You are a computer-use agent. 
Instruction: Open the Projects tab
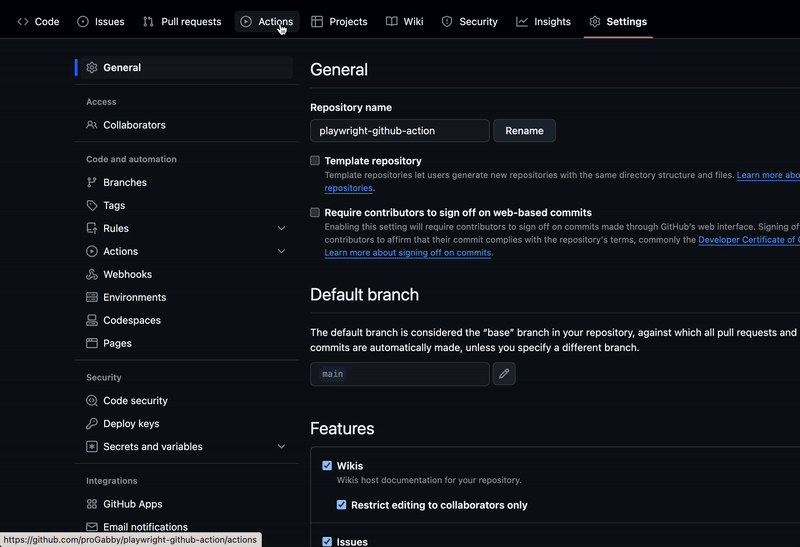[x=339, y=21]
